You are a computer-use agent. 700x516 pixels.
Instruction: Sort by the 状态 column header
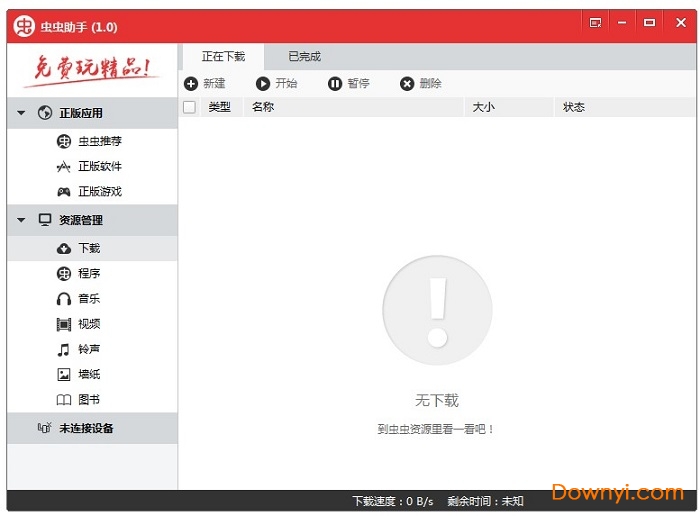pyautogui.click(x=625, y=107)
